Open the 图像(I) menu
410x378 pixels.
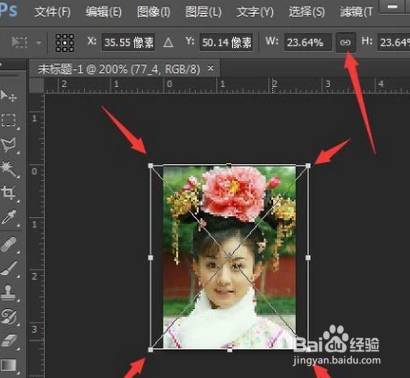[x=154, y=12]
